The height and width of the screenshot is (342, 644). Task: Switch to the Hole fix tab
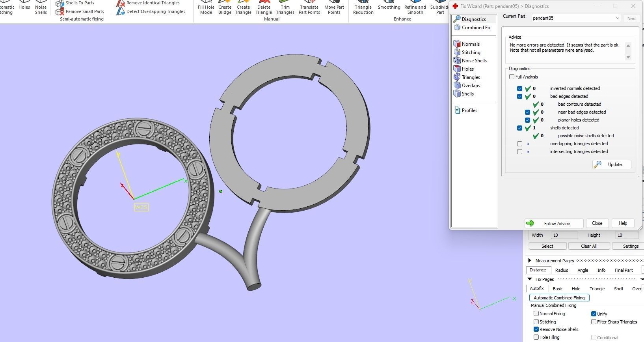(576, 289)
